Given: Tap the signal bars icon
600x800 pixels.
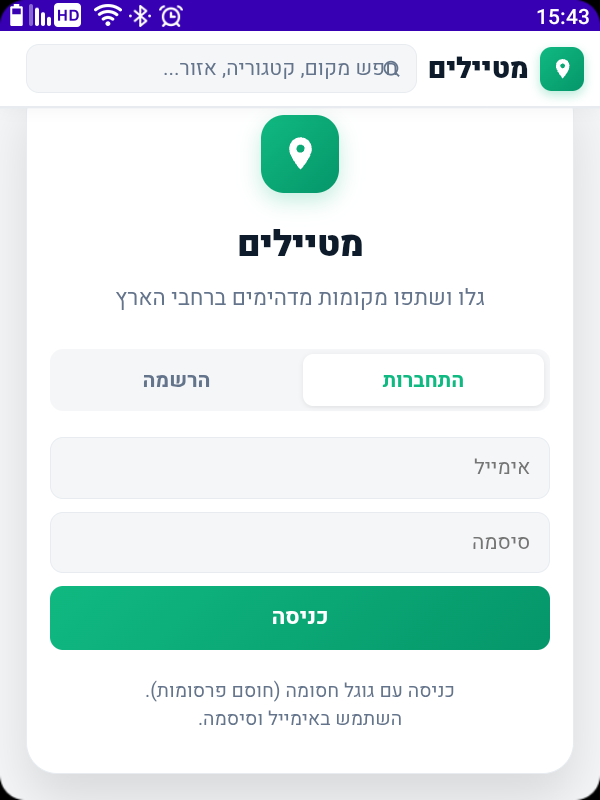Looking at the screenshot, I should 38,14.
